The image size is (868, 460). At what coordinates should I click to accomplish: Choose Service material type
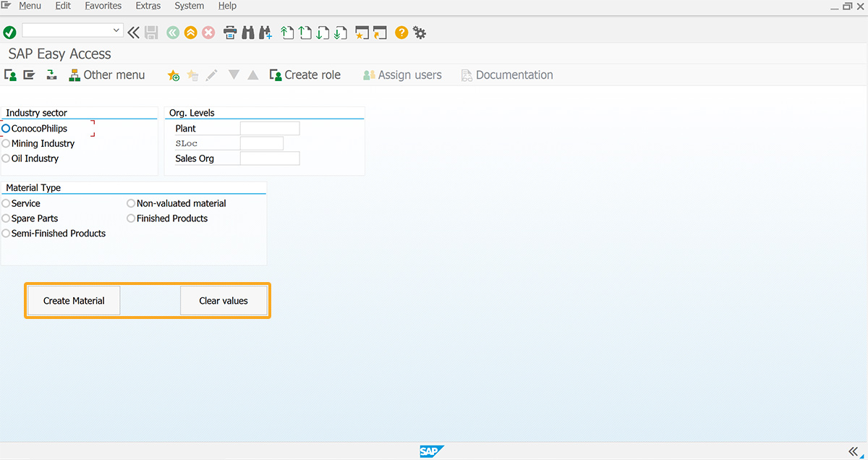(x=6, y=203)
